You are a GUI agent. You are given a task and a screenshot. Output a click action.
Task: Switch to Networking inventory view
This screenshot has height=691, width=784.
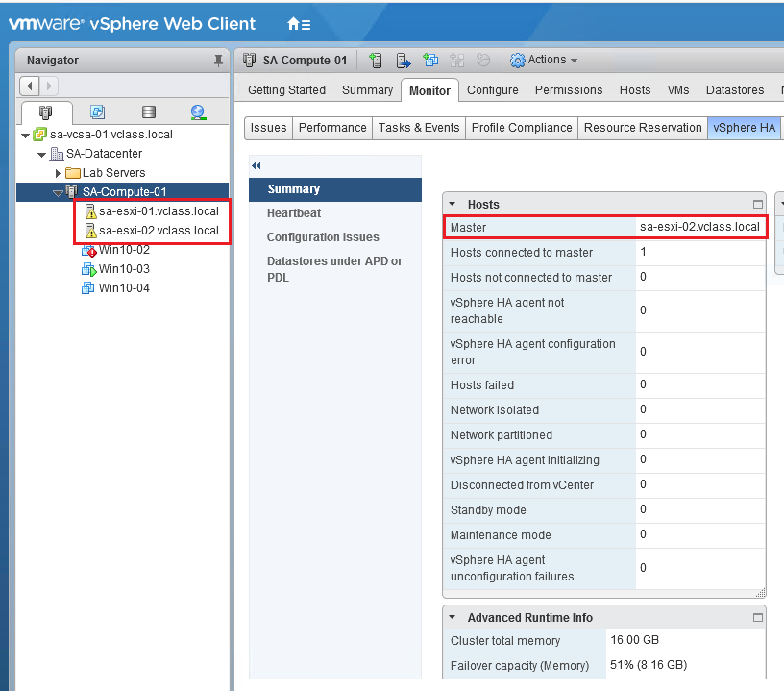point(198,112)
